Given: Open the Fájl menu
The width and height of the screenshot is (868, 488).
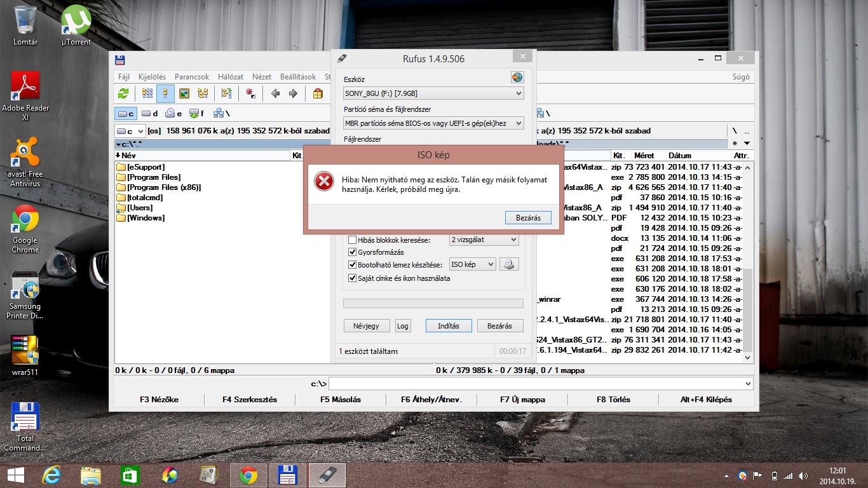Looking at the screenshot, I should pyautogui.click(x=124, y=77).
